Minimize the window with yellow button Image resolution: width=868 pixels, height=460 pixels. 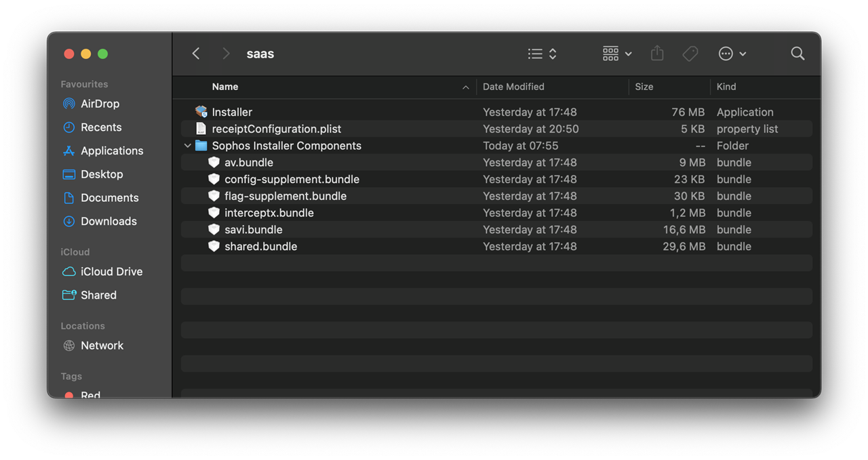(x=85, y=54)
